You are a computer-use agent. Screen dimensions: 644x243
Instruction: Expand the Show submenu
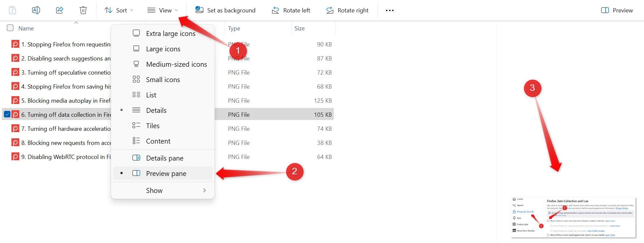tap(162, 190)
